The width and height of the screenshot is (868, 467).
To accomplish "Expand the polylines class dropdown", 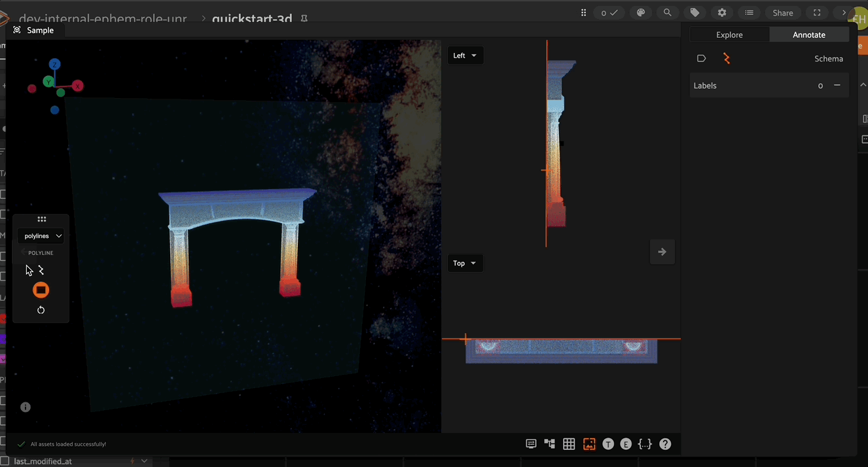I will pyautogui.click(x=41, y=235).
